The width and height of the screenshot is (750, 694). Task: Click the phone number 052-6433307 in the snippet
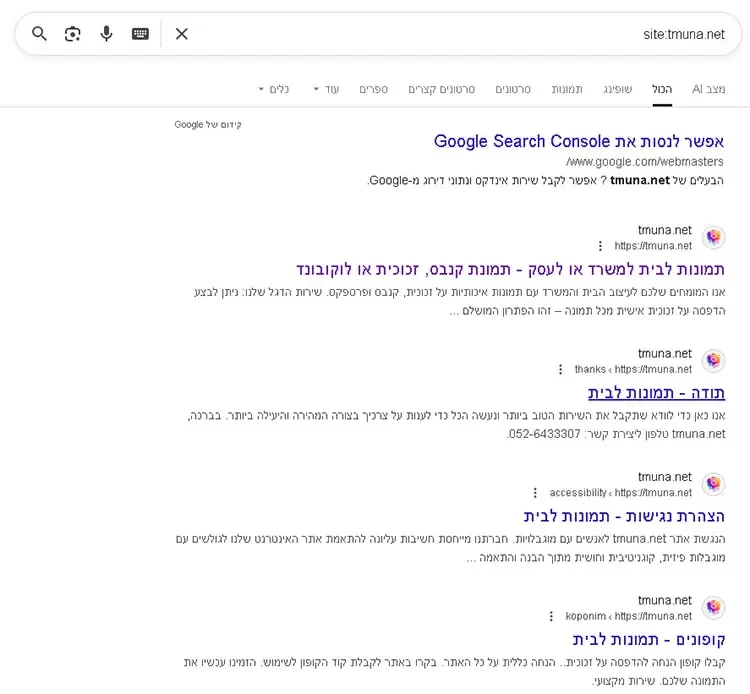[x=544, y=434]
